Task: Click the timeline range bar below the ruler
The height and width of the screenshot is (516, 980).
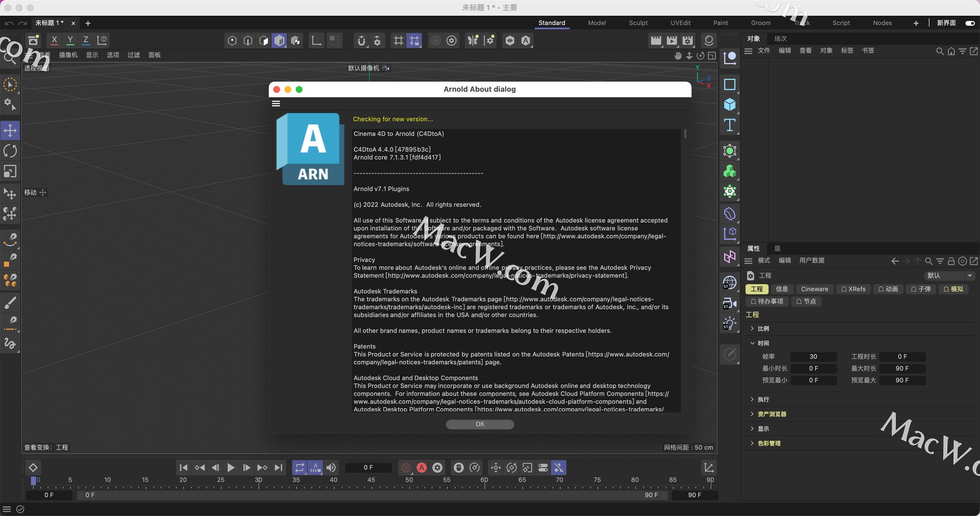Action: click(x=372, y=495)
